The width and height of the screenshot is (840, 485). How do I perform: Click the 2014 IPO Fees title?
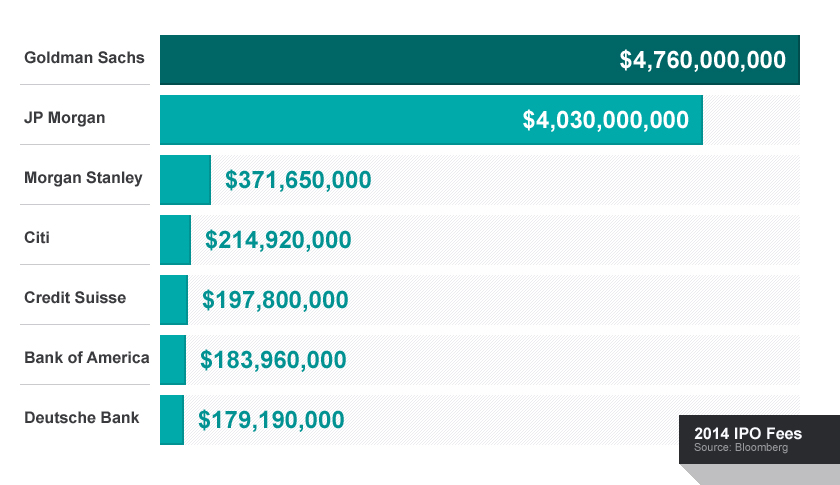coord(747,434)
